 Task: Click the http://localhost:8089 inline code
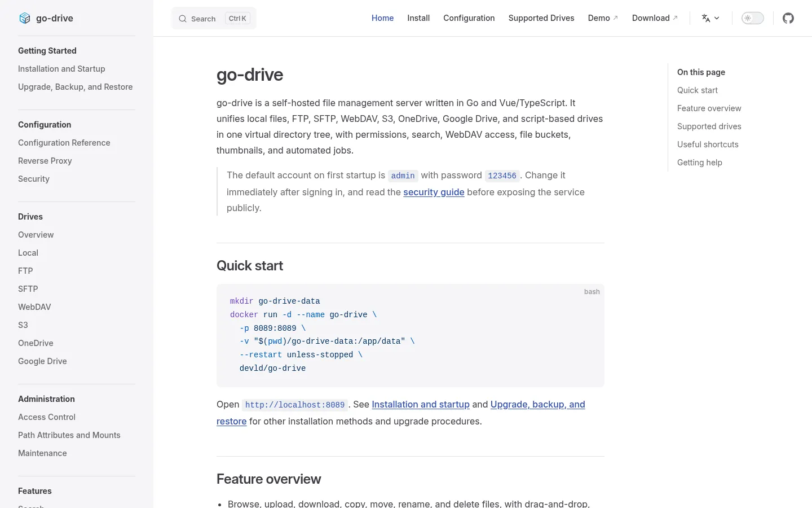pyautogui.click(x=295, y=405)
